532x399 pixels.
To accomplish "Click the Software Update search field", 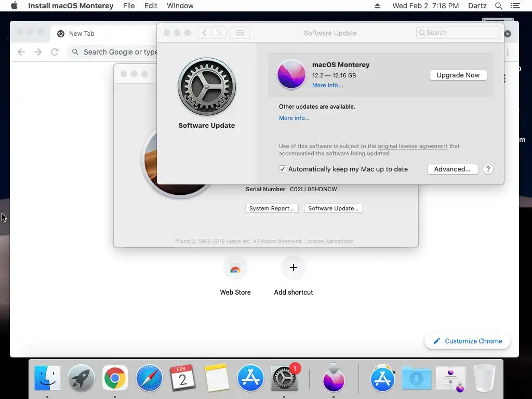I will point(458,33).
